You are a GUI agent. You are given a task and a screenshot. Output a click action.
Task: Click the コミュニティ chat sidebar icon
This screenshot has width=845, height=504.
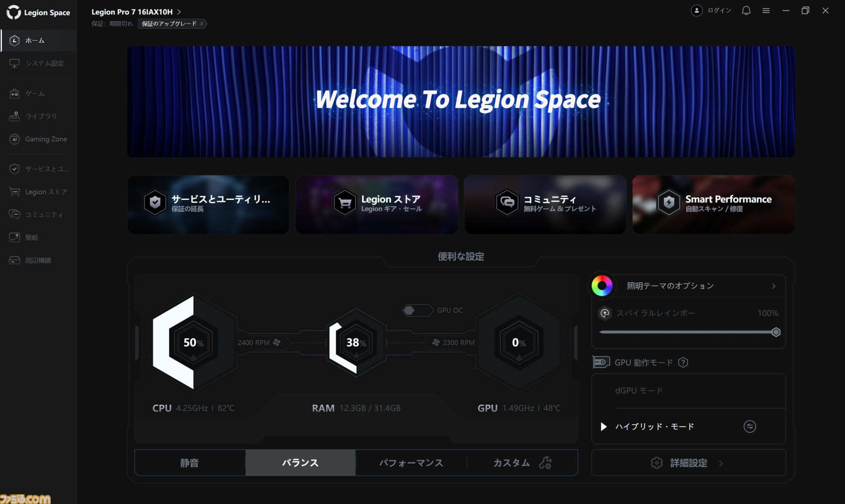(14, 215)
